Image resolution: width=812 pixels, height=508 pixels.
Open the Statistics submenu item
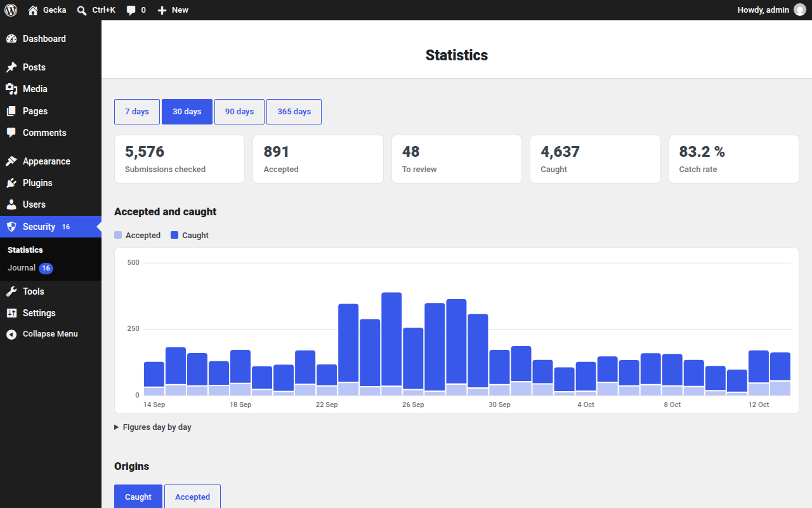pyautogui.click(x=25, y=250)
